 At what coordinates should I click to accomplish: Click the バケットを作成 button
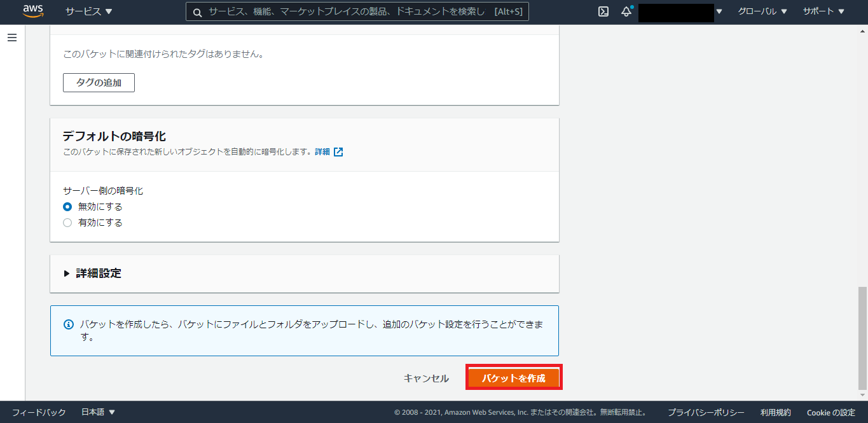click(514, 378)
